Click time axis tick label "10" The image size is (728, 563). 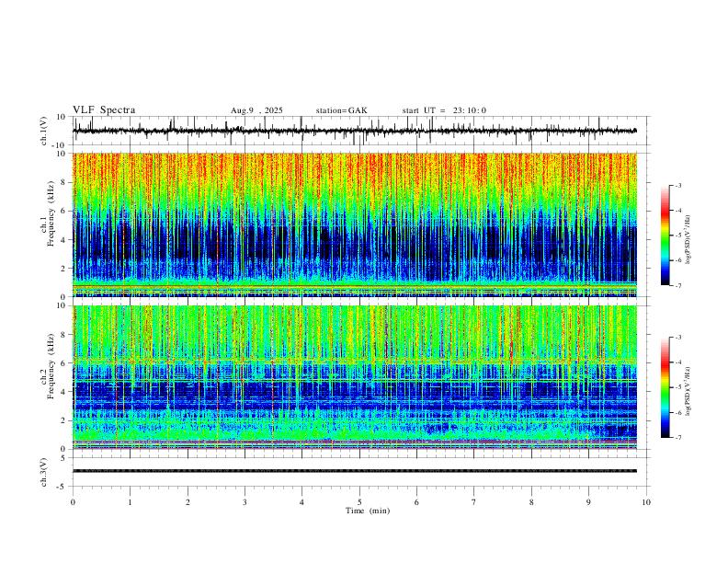tap(646, 502)
